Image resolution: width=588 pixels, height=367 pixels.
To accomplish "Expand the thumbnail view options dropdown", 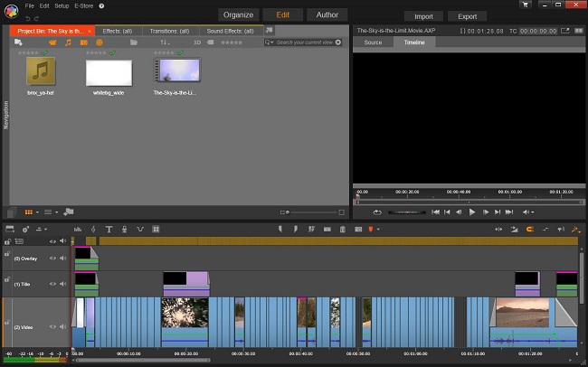I will (37, 212).
